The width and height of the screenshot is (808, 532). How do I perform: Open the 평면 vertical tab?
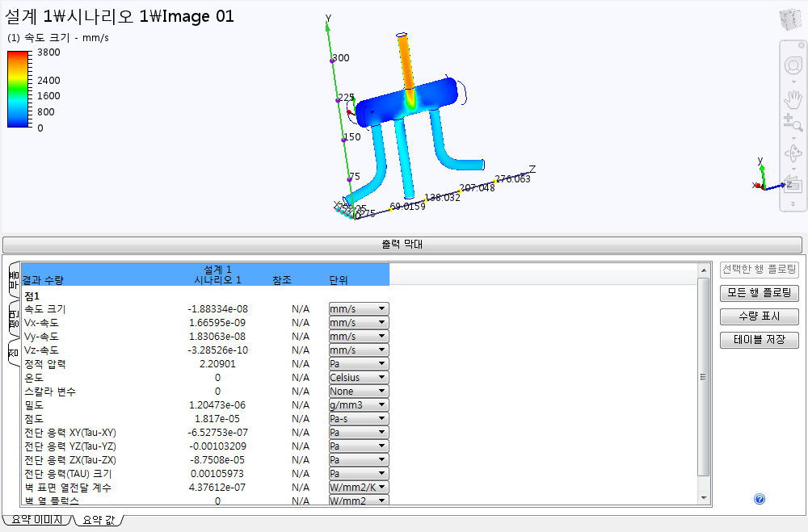(x=14, y=320)
